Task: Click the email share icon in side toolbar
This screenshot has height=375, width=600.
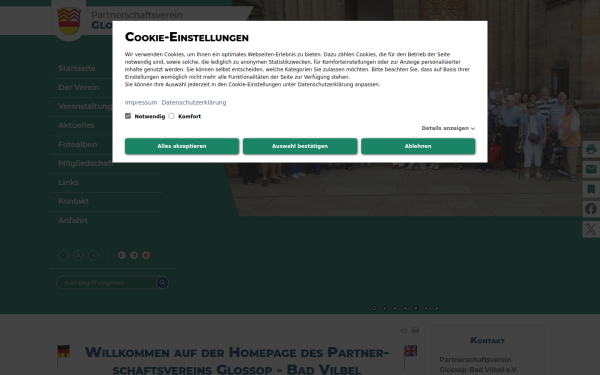Action: pyautogui.click(x=591, y=169)
